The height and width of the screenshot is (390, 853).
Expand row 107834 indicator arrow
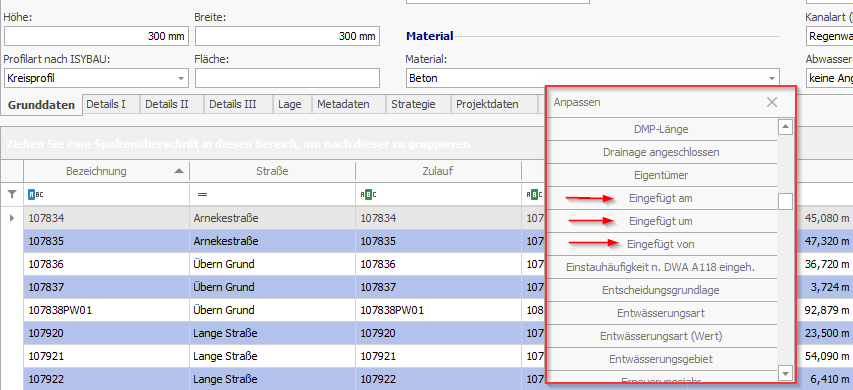(x=12, y=218)
